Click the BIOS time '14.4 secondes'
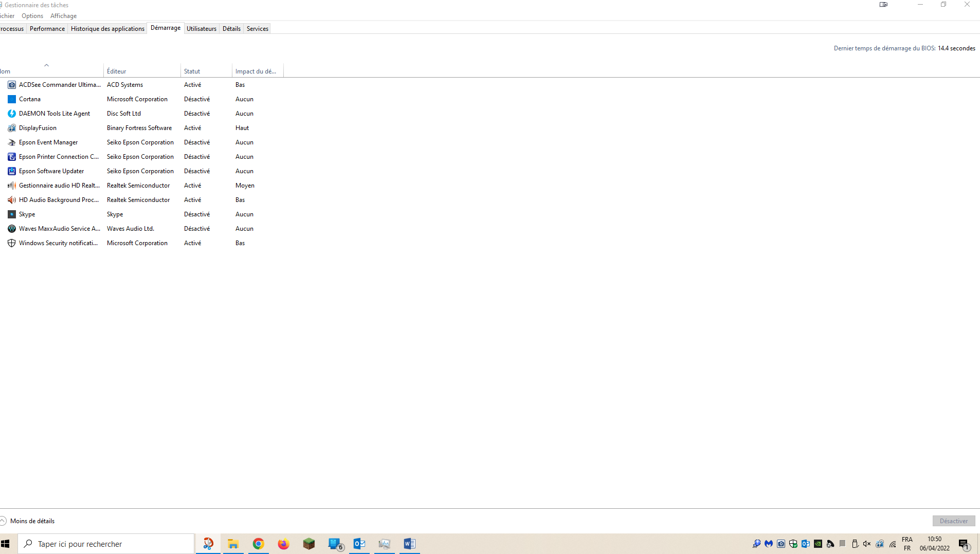Screen dimensions: 980x554 pyautogui.click(x=956, y=48)
